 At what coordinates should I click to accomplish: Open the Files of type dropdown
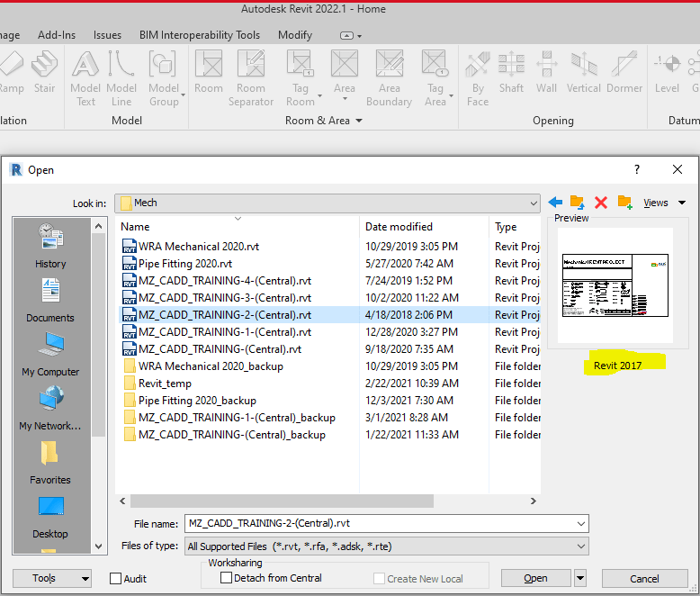pyautogui.click(x=580, y=546)
